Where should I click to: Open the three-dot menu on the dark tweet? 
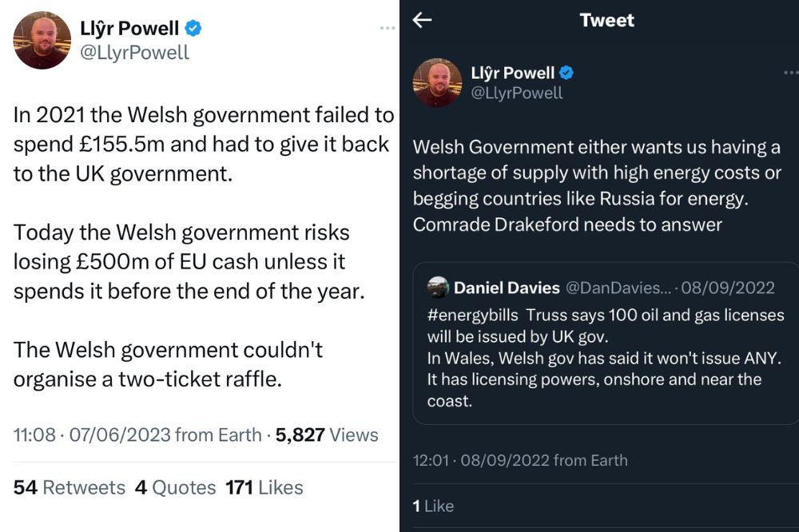791,73
